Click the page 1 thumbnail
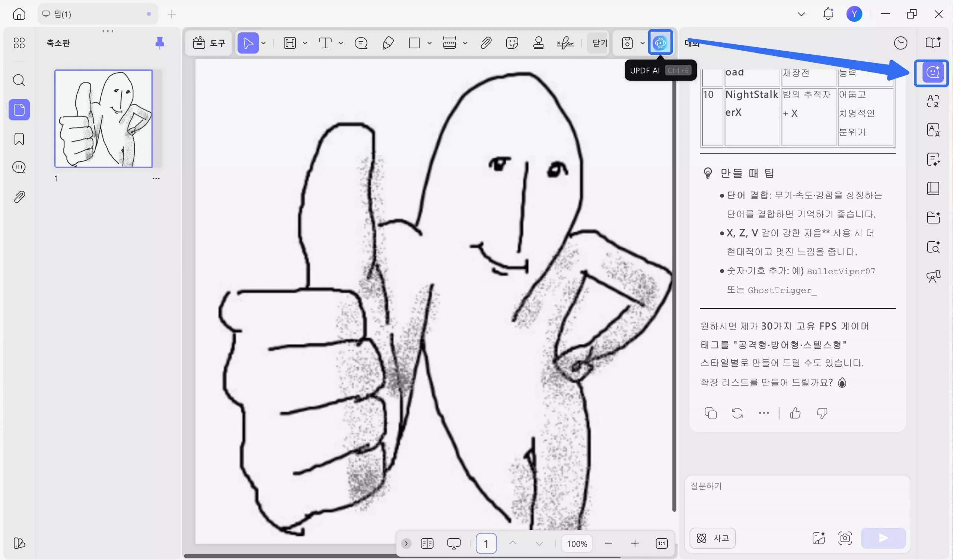The height and width of the screenshot is (560, 953). pyautogui.click(x=103, y=118)
